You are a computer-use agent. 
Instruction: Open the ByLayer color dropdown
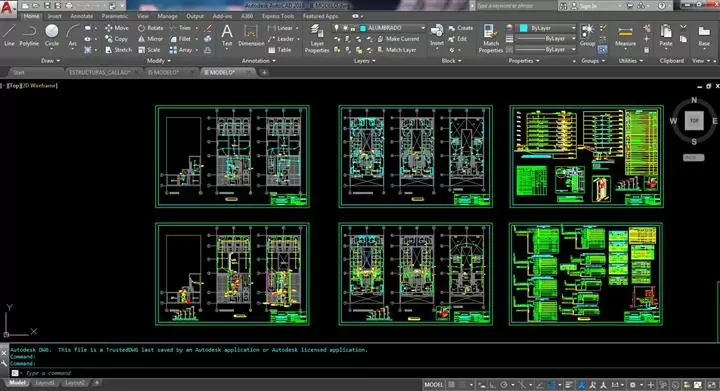coord(547,28)
